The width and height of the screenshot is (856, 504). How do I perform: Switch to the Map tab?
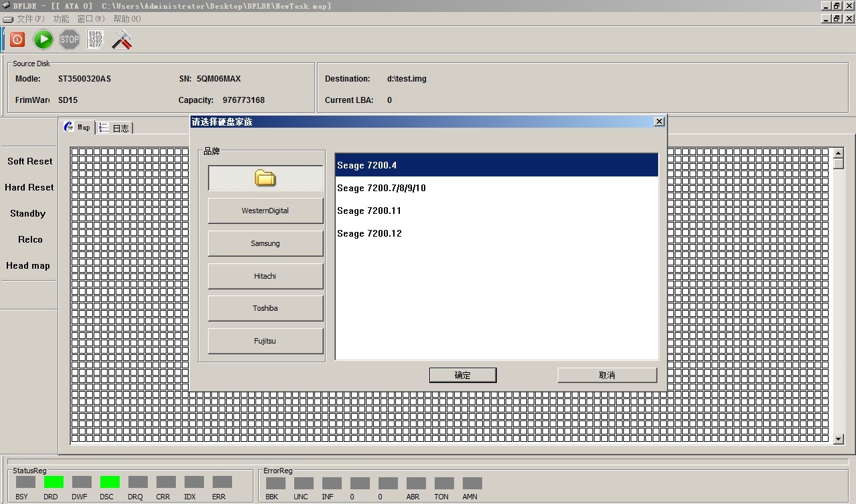click(x=77, y=127)
